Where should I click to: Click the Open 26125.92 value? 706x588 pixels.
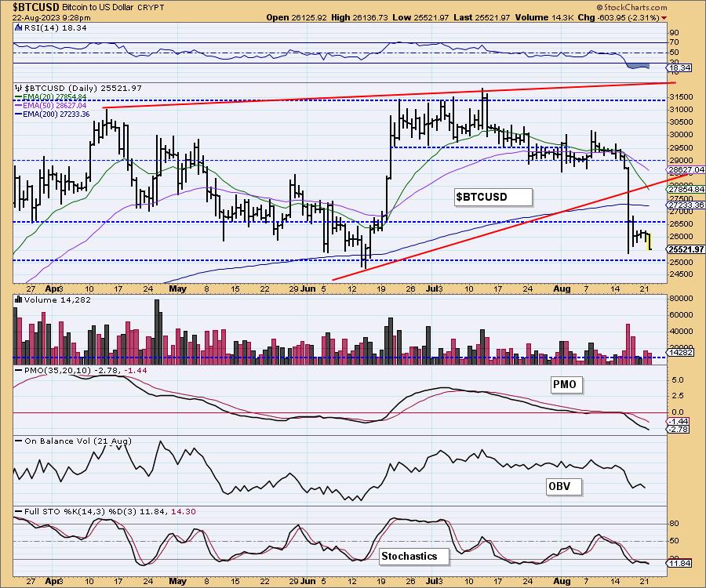tap(297, 17)
